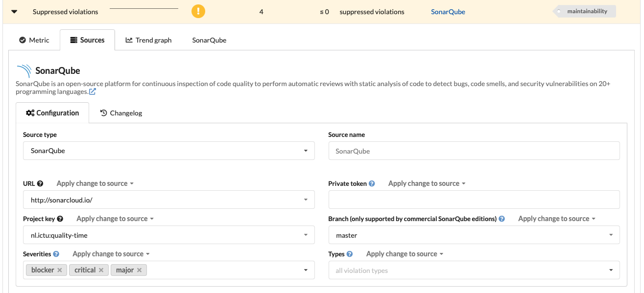Image resolution: width=644 pixels, height=293 pixels.
Task: Open 'Apply change to source' menu for URL
Action: pyautogui.click(x=95, y=183)
